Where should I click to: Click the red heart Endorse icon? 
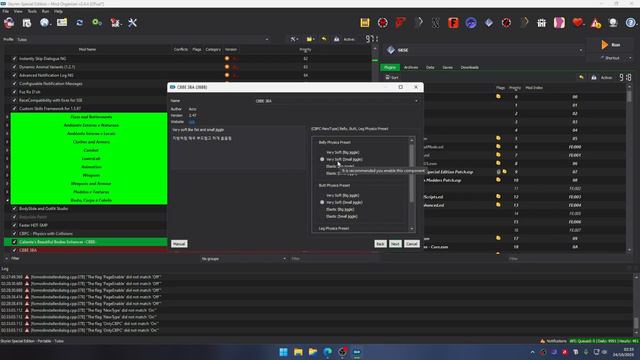click(x=577, y=23)
